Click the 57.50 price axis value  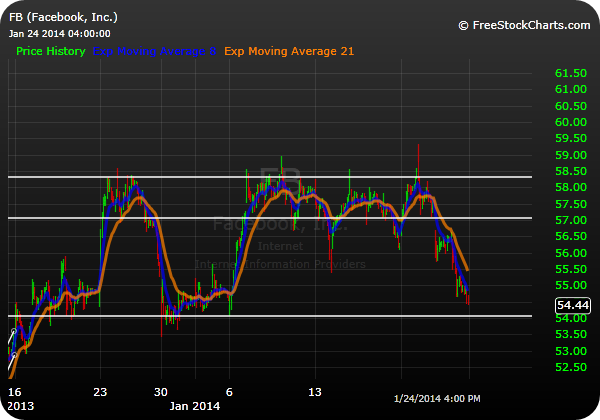click(x=571, y=204)
